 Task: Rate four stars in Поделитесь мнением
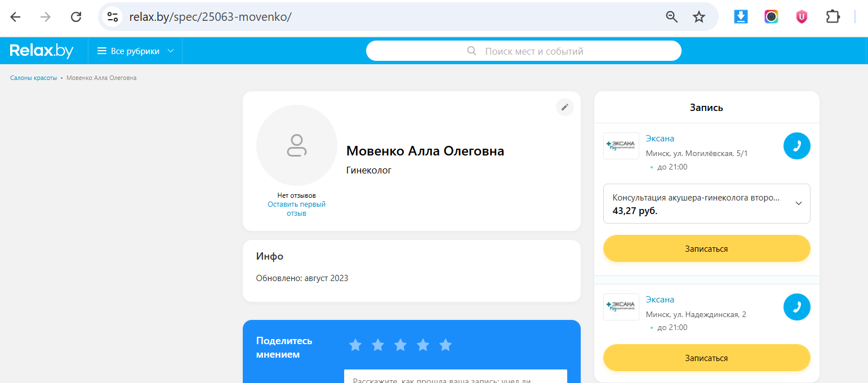[x=423, y=345]
